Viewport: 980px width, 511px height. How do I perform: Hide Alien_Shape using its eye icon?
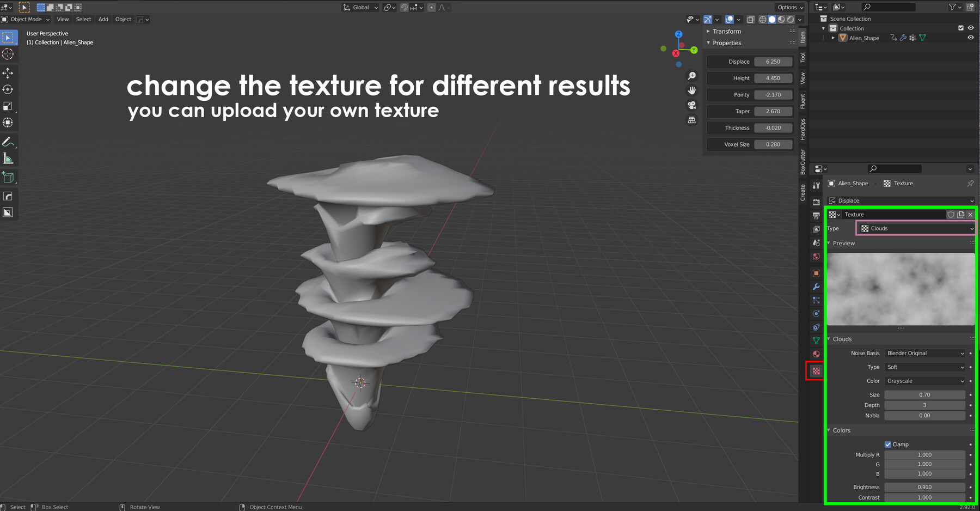pyautogui.click(x=971, y=38)
